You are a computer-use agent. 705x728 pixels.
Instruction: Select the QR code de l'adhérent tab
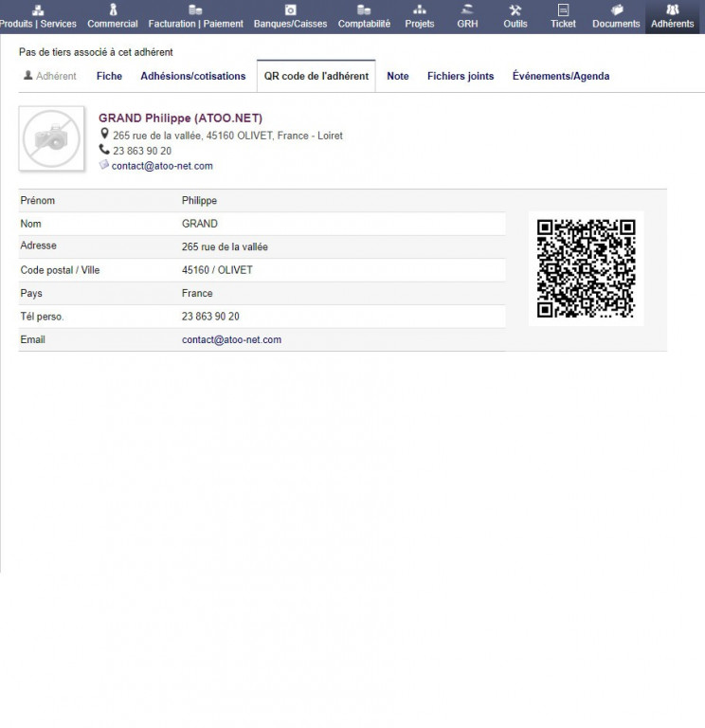point(316,76)
